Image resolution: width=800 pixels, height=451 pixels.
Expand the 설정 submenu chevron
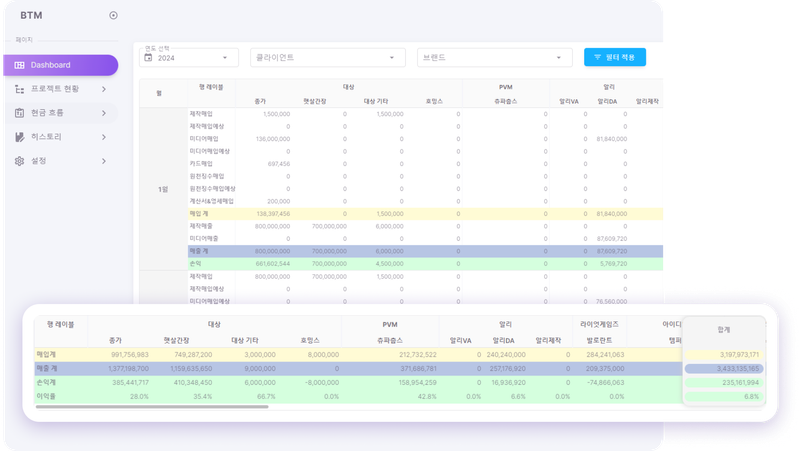(x=104, y=160)
